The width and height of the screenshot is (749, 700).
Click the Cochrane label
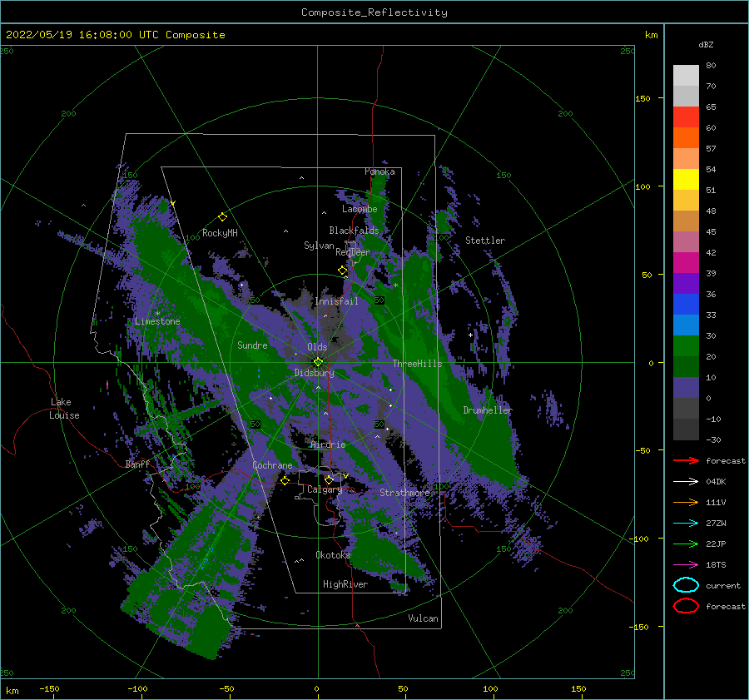coord(272,465)
